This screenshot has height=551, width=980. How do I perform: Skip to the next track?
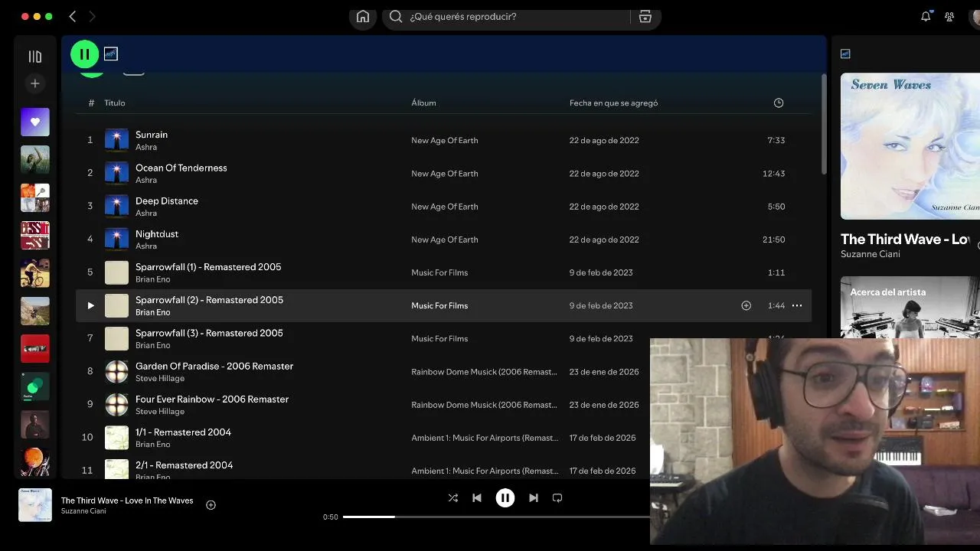coord(534,497)
